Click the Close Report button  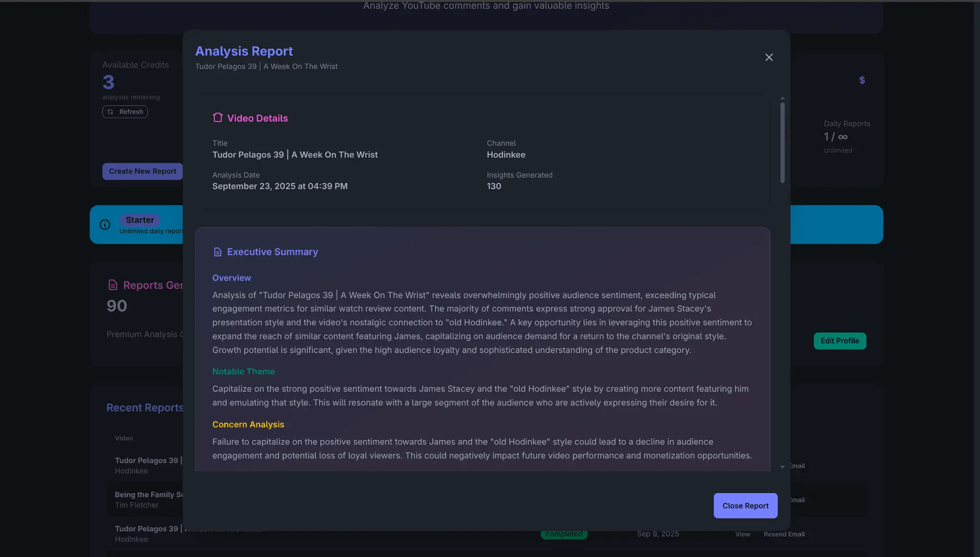click(x=746, y=506)
